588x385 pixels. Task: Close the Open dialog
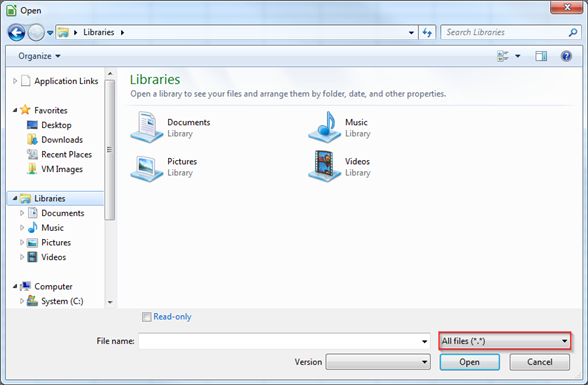tap(566, 7)
